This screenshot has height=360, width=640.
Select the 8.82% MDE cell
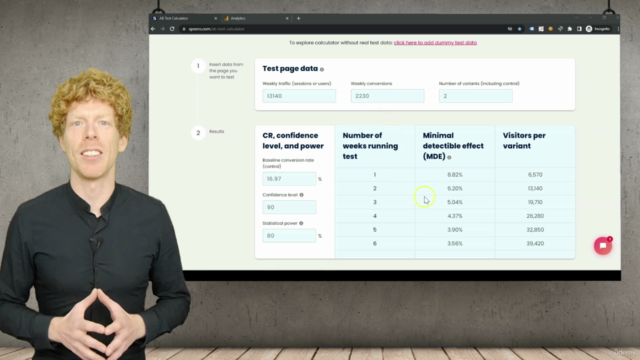[x=455, y=175]
